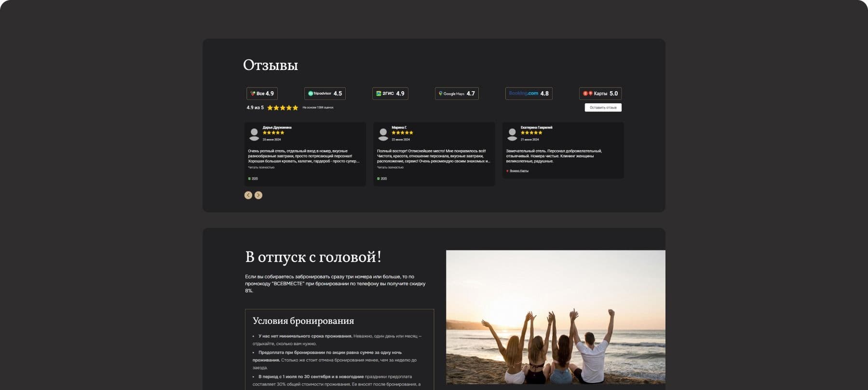Select Яндекс Карты 5.0 reviews tab
Image resolution: width=868 pixels, height=390 pixels.
coord(600,94)
